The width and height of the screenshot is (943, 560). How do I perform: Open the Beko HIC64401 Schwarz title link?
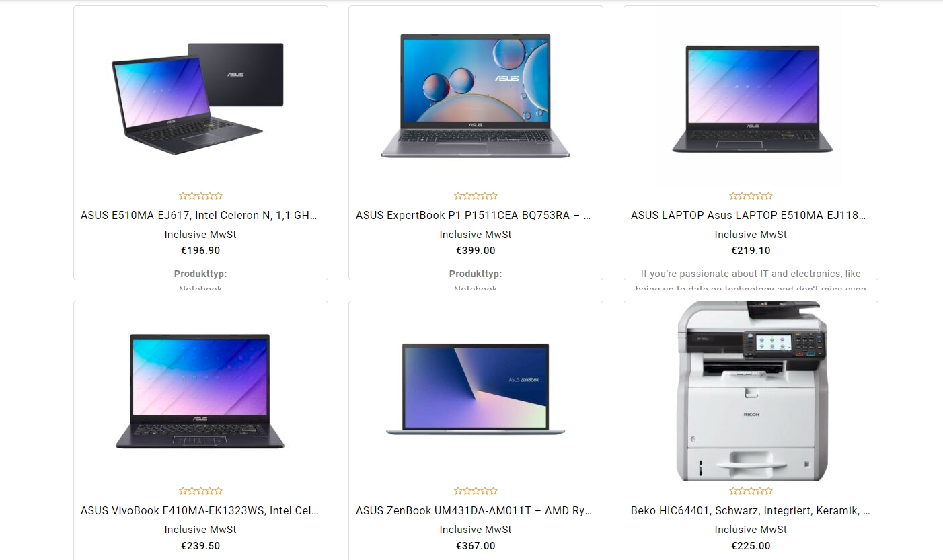pyautogui.click(x=751, y=511)
